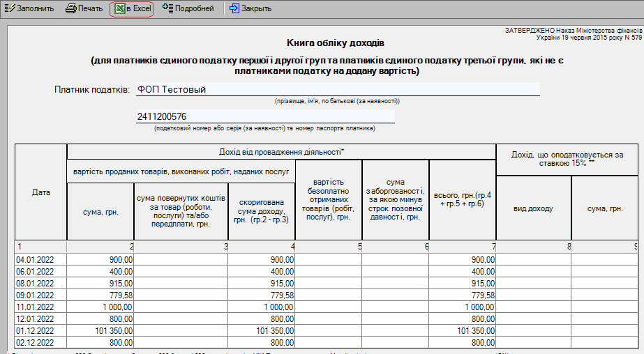Close the report with Закрыть button
Screen dimensions: 644x354
(x=250, y=9)
